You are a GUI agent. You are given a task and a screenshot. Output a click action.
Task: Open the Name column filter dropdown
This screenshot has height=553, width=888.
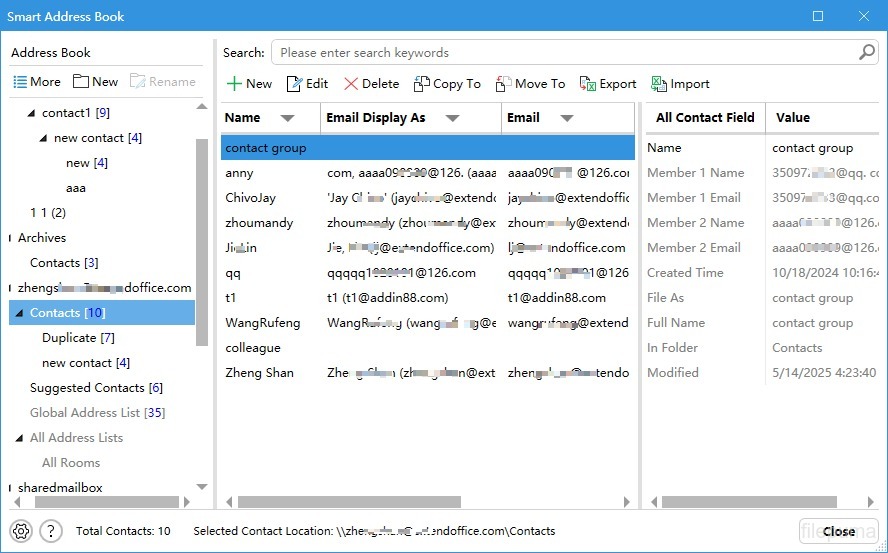pos(288,118)
